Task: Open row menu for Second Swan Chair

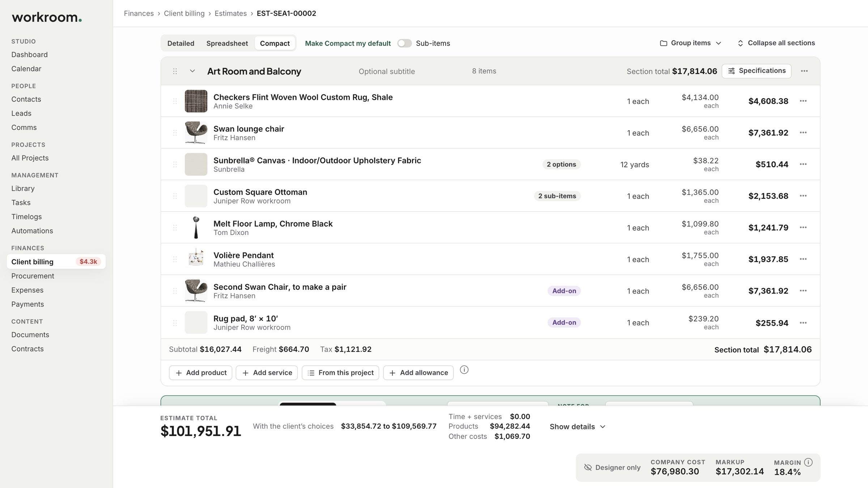Action: 803,291
